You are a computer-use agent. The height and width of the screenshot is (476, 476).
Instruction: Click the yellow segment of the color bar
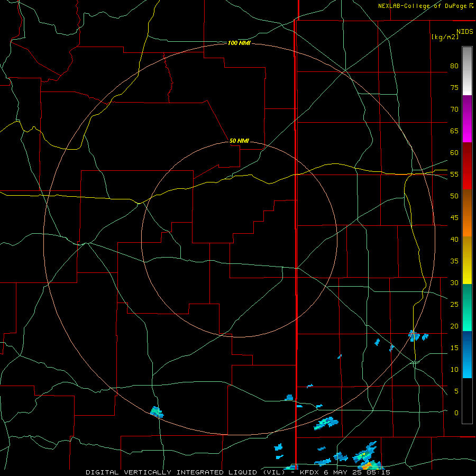coord(467,260)
